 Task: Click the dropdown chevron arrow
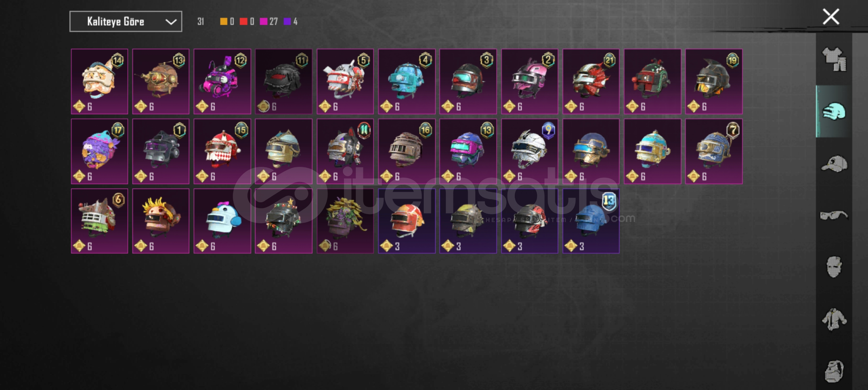pyautogui.click(x=171, y=22)
